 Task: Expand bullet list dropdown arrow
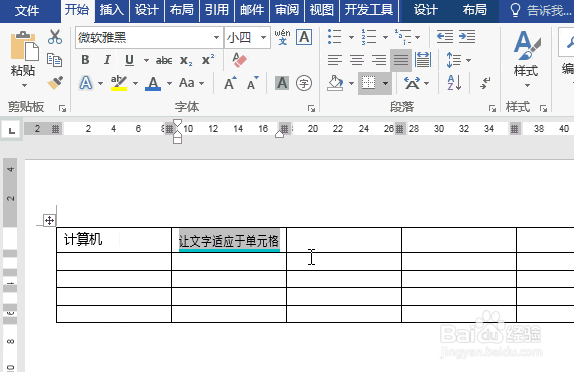click(351, 37)
